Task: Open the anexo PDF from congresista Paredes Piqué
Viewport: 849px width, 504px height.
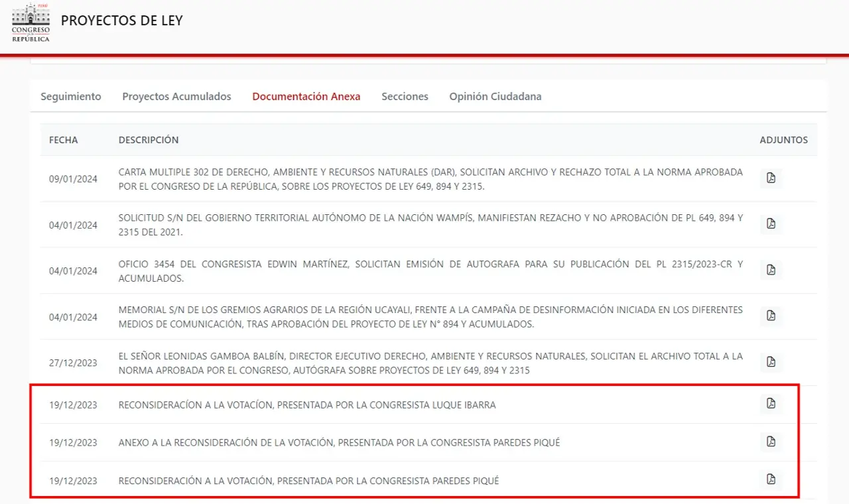Action: pos(771,442)
